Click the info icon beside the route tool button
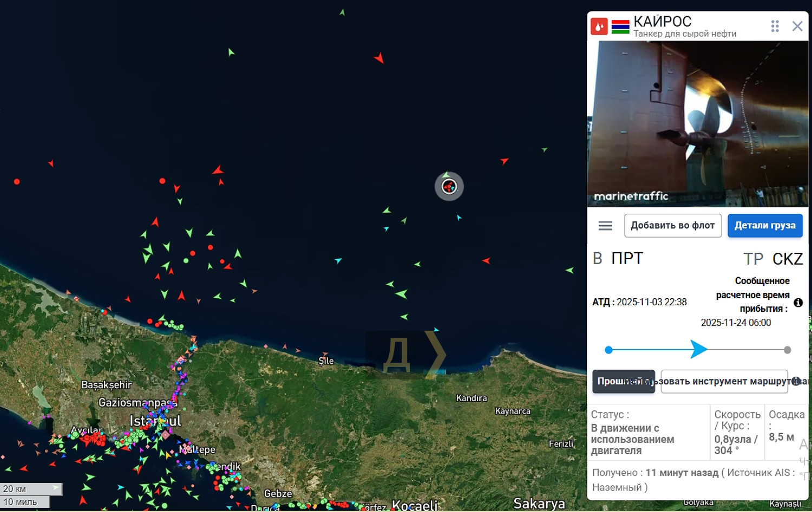 pos(796,381)
